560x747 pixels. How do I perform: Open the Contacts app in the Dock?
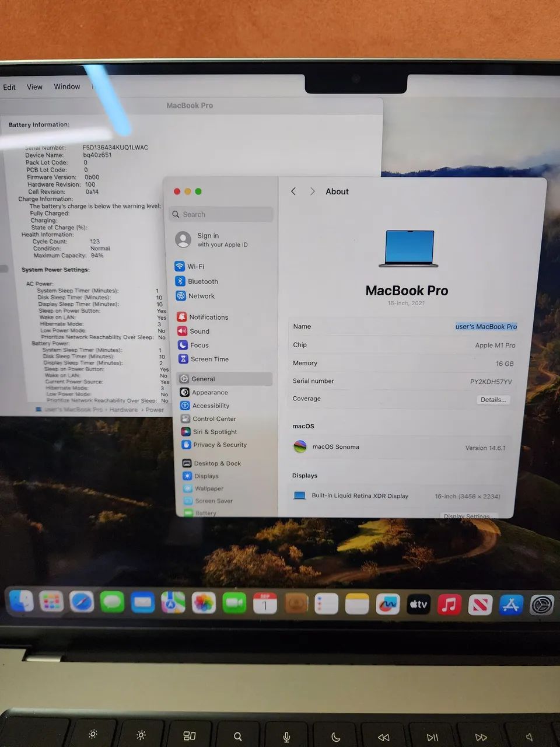pos(296,603)
